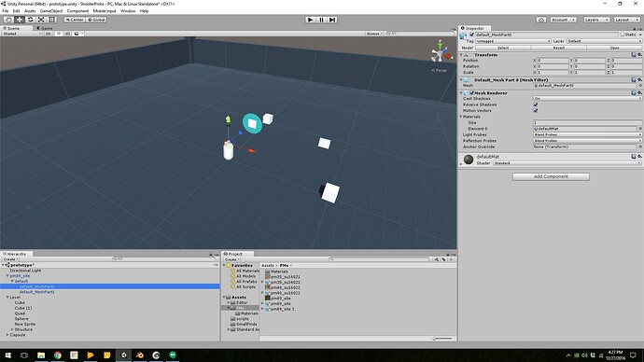This screenshot has width=644, height=362.
Task: Open the Cast Shadows dropdown
Action: pyautogui.click(x=587, y=99)
